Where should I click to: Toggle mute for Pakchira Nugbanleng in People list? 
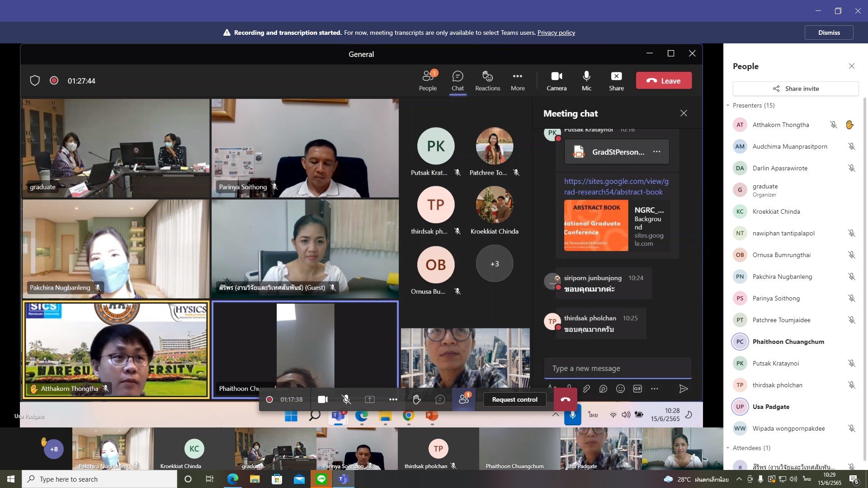(851, 277)
